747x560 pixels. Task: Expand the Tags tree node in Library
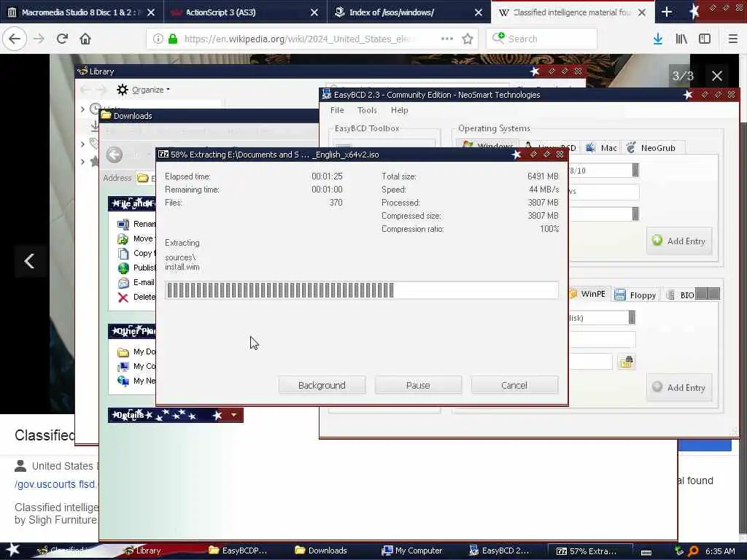pyautogui.click(x=82, y=144)
